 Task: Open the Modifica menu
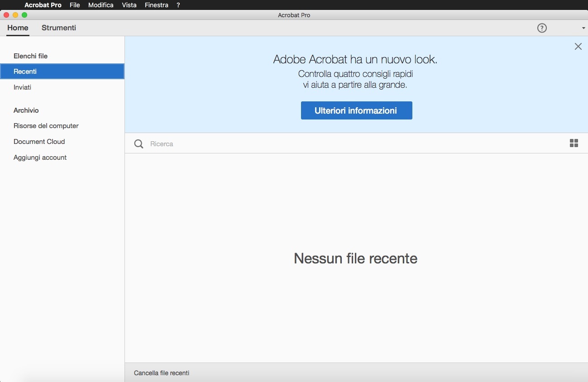coord(101,5)
